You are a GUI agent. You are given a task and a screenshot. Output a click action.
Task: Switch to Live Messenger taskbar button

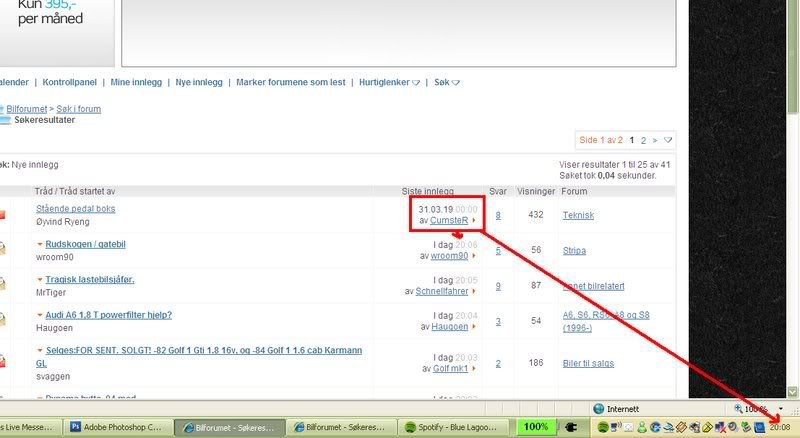point(29,427)
